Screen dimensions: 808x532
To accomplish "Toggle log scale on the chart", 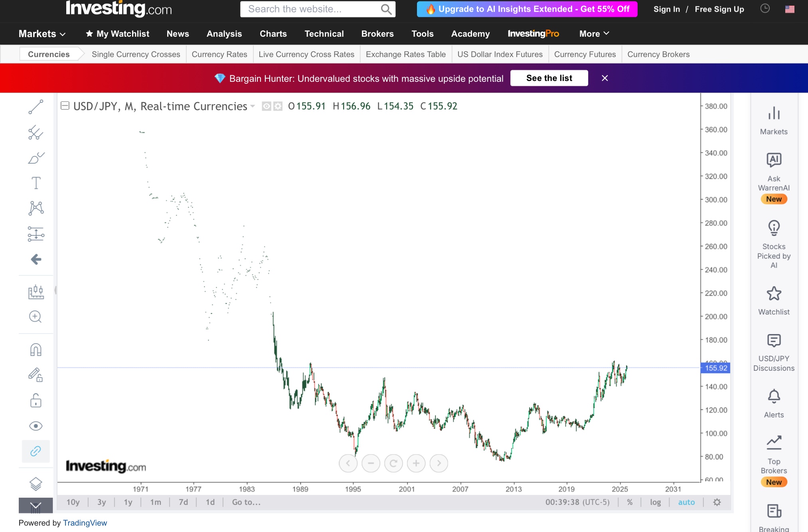I will click(x=655, y=502).
